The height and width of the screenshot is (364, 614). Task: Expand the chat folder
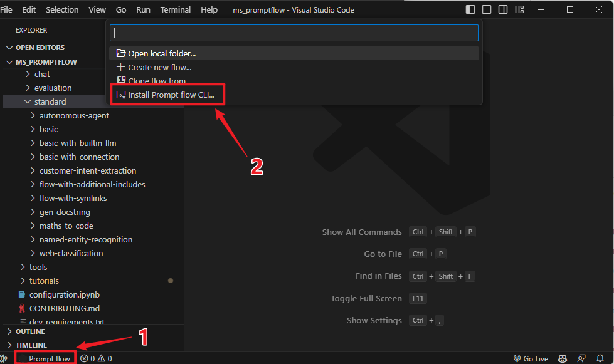41,74
